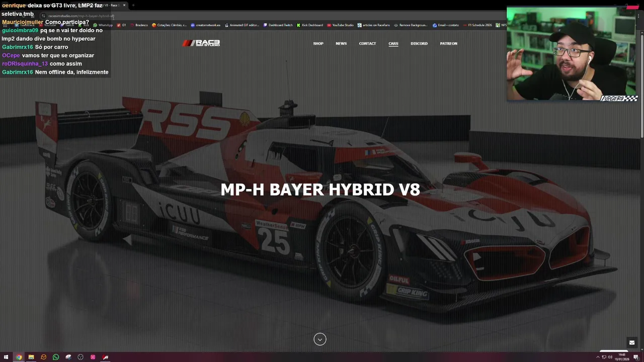
Task: Click chat message 'Nem offline da, infelizmente'
Action: click(71, 72)
